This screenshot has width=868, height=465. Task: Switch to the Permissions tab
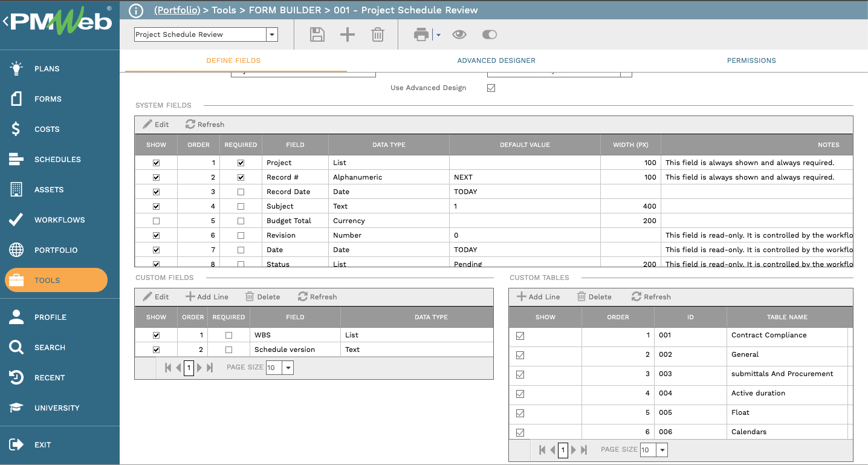click(x=751, y=60)
